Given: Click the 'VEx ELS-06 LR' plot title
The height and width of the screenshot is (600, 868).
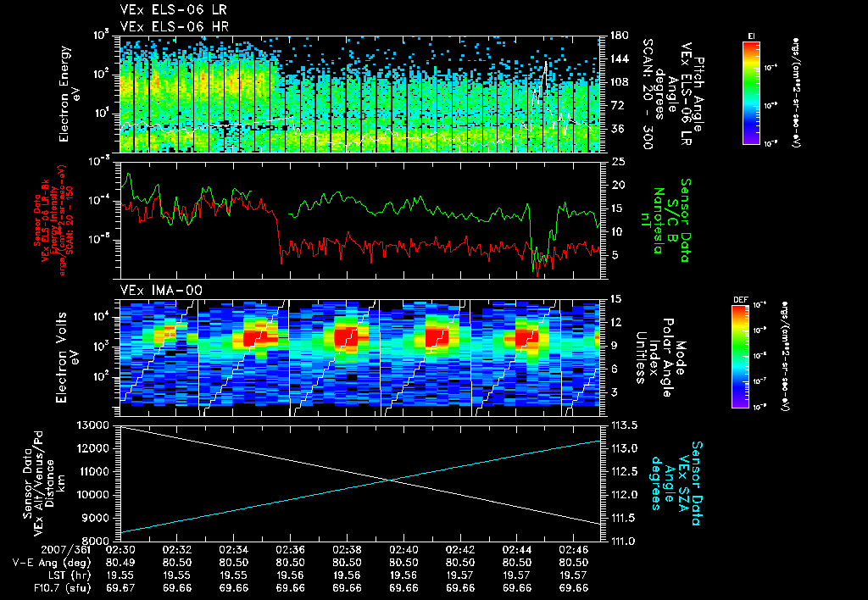Looking at the screenshot, I should (x=173, y=10).
